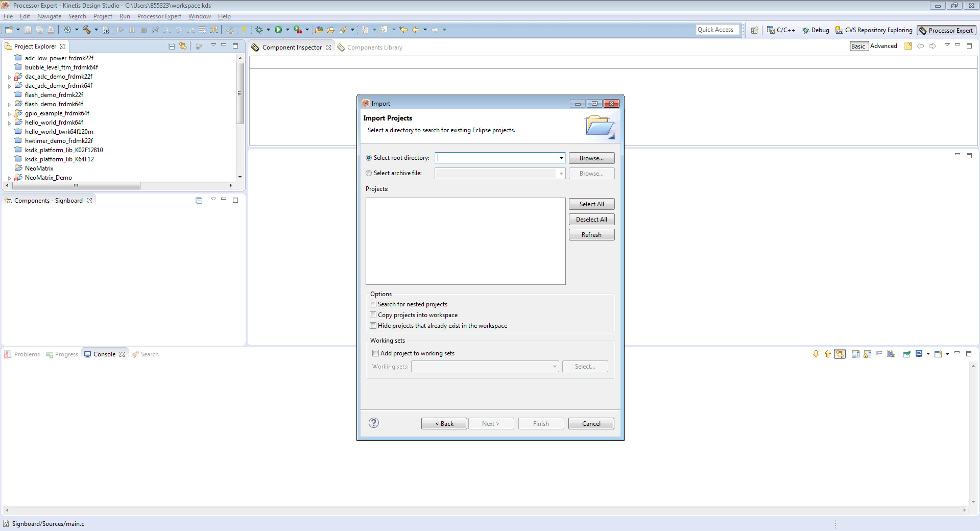980x531 pixels.
Task: Click the Debug bug icon in toolbar
Action: tap(259, 30)
